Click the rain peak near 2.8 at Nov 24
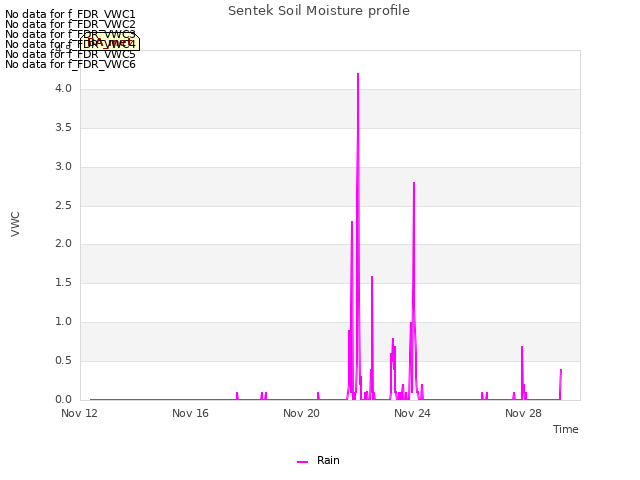640x480 pixels. pos(414,184)
